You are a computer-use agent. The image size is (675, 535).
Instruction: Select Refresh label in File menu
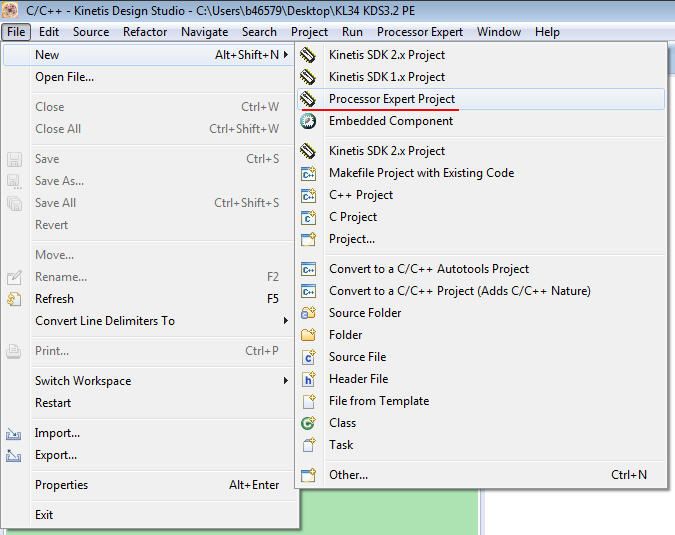click(54, 299)
